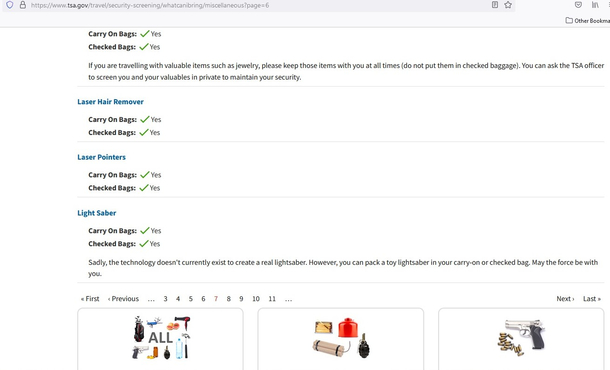Go to the Last results page
The height and width of the screenshot is (370, 610).
[592, 299]
